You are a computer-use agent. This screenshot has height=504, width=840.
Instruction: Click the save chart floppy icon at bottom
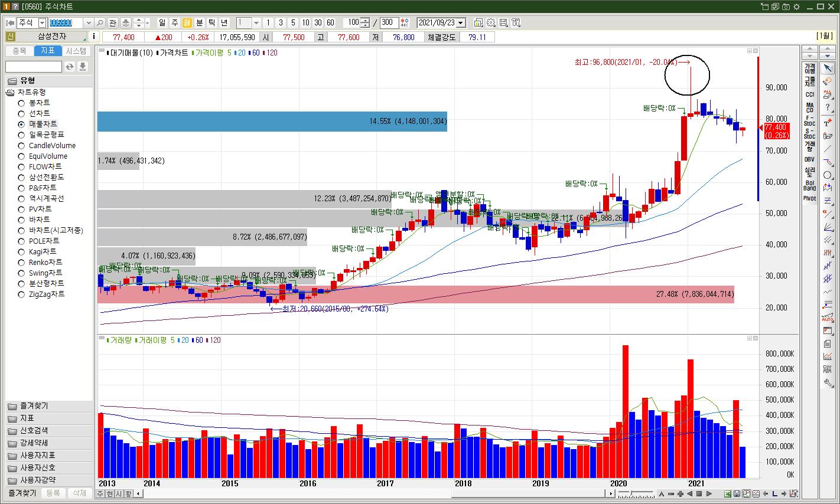click(738, 494)
